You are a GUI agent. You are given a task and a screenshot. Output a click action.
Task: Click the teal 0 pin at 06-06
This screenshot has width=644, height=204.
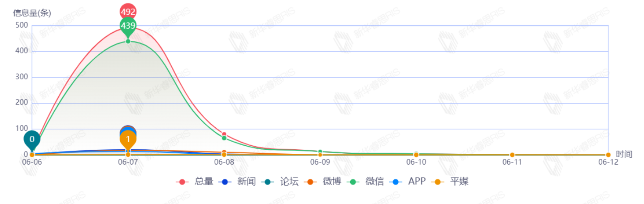[x=32, y=139]
